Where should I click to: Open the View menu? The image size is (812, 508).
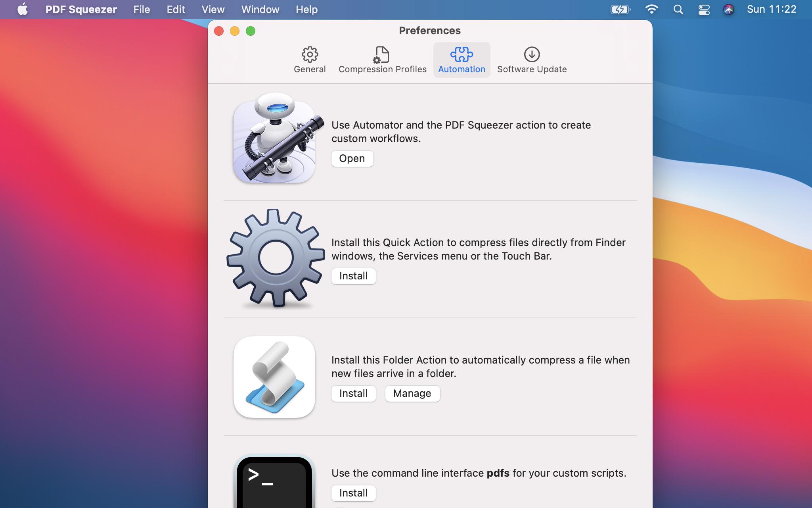213,9
